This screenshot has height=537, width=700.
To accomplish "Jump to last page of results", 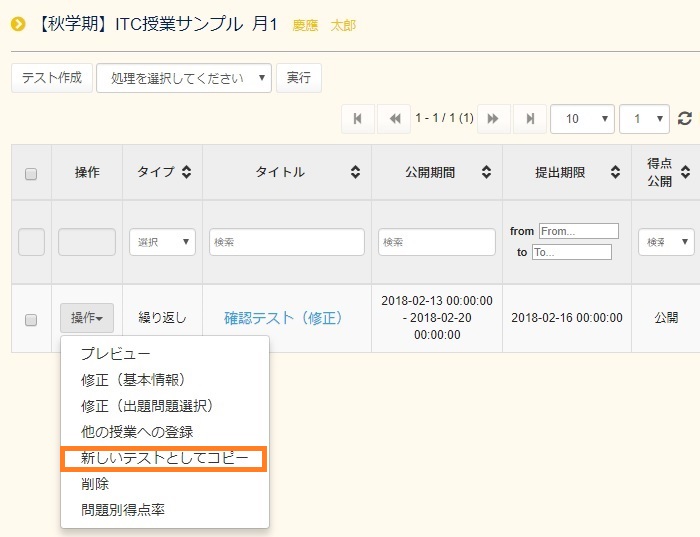I will coord(529,118).
